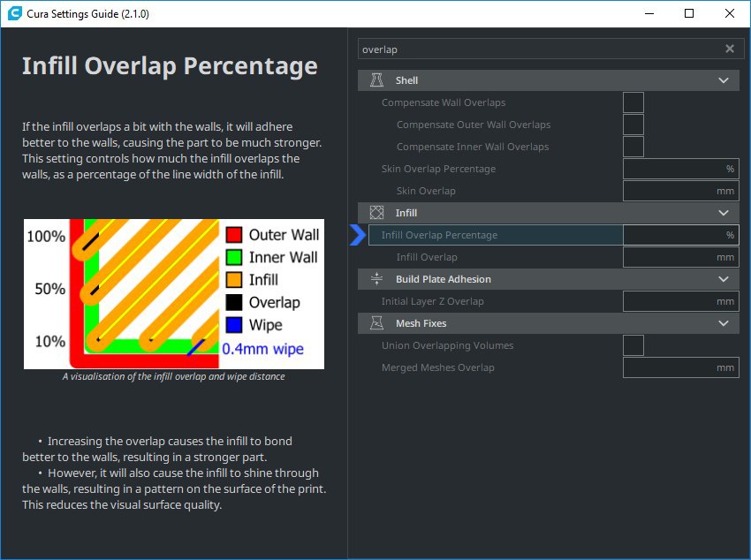This screenshot has width=751, height=560.
Task: Open Skin Overlap setting article
Action: pyautogui.click(x=426, y=191)
